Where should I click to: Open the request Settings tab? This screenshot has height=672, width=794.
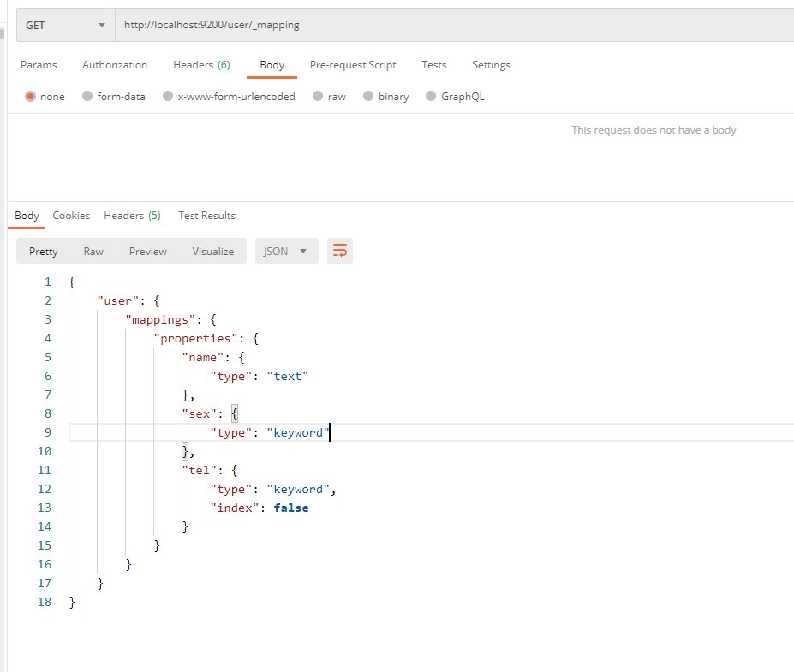click(x=491, y=65)
